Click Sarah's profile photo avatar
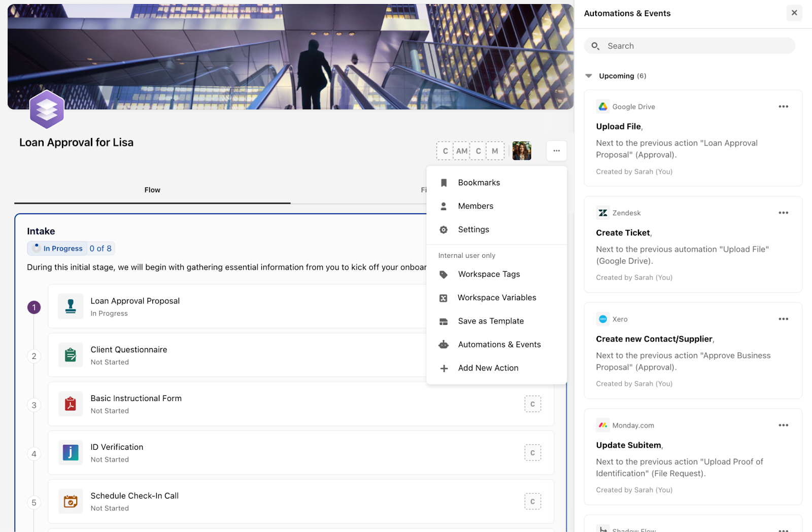This screenshot has height=532, width=812. point(522,151)
